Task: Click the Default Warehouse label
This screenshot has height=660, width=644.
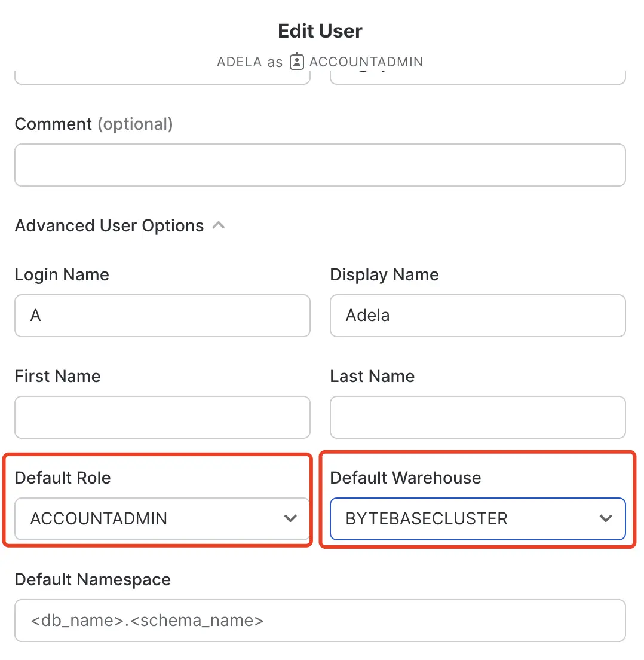Action: pyautogui.click(x=406, y=478)
